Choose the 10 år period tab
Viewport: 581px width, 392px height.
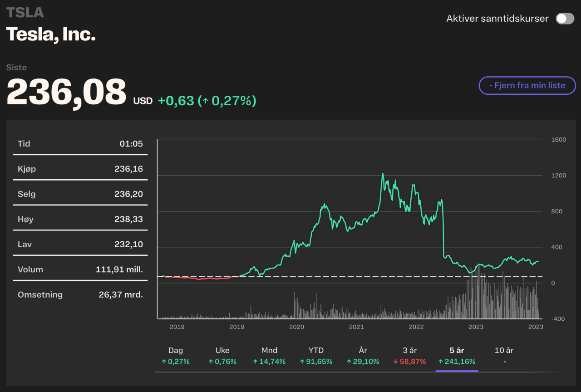click(x=504, y=356)
